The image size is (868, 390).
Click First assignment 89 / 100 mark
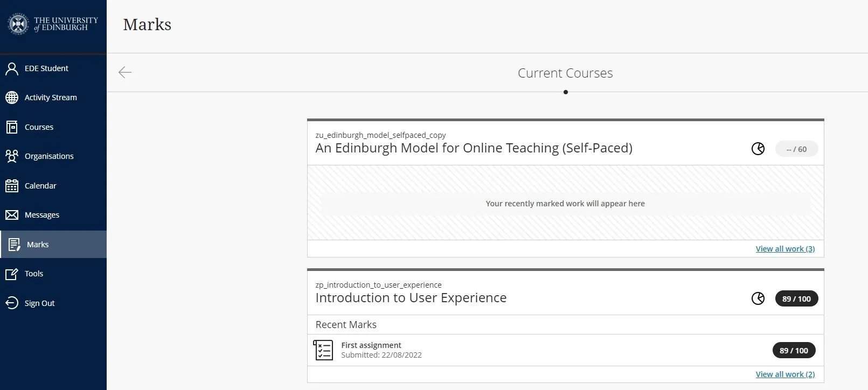click(794, 351)
